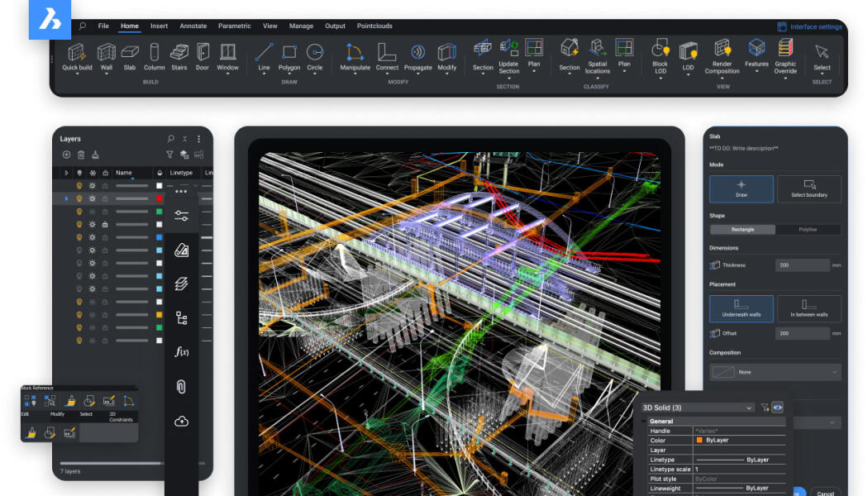
Task: Expand the Polygon tool dropdown
Action: click(289, 74)
